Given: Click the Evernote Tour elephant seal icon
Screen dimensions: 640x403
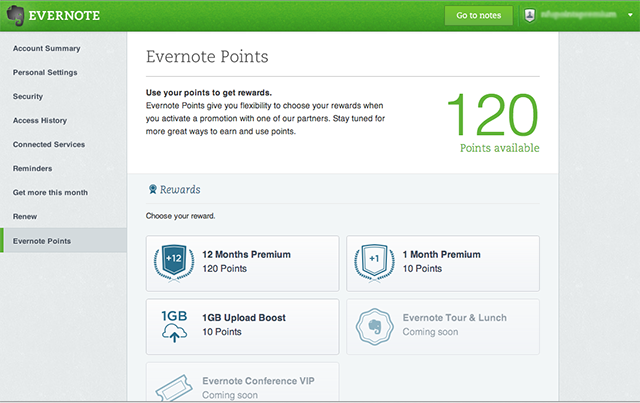Looking at the screenshot, I should [374, 327].
